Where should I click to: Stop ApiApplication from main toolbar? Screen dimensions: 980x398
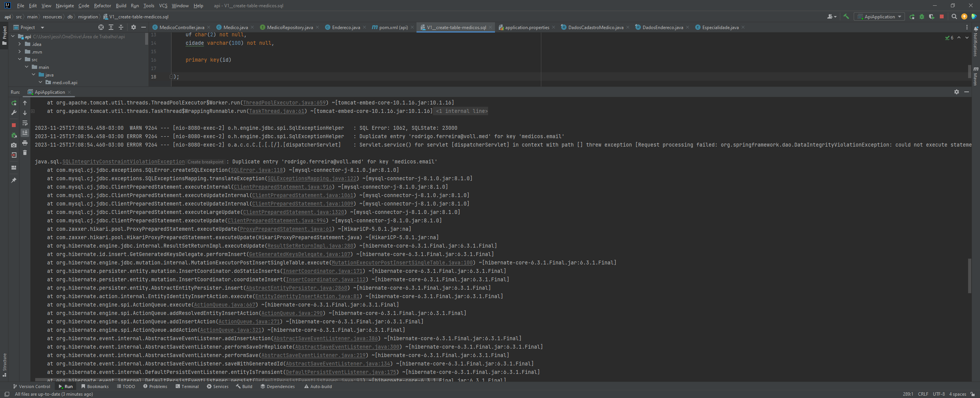[x=942, y=16]
